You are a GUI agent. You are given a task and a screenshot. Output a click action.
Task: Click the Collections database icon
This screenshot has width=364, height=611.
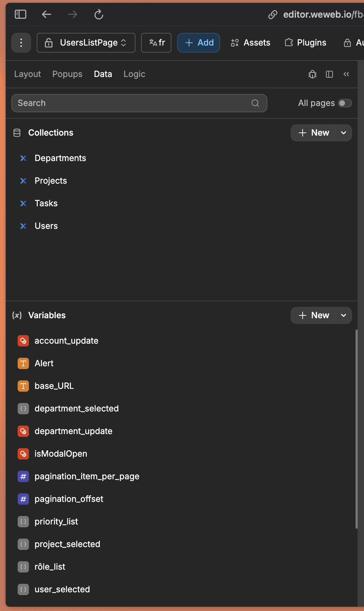17,133
